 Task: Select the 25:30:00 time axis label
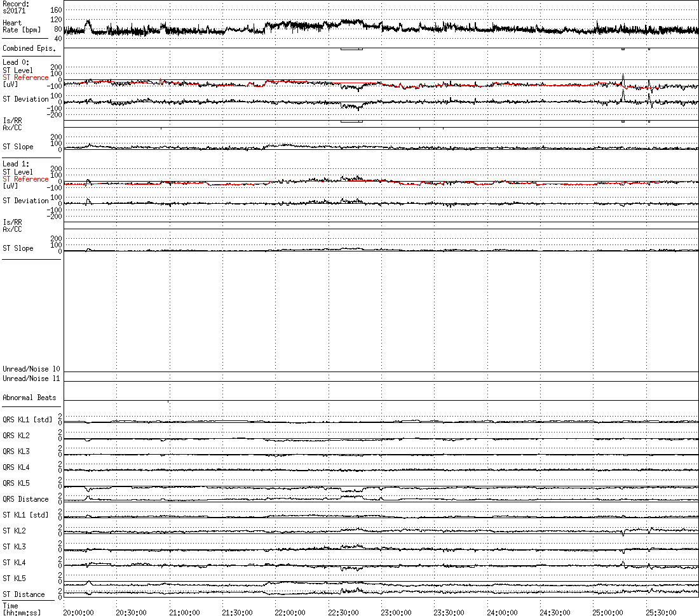pos(662,612)
